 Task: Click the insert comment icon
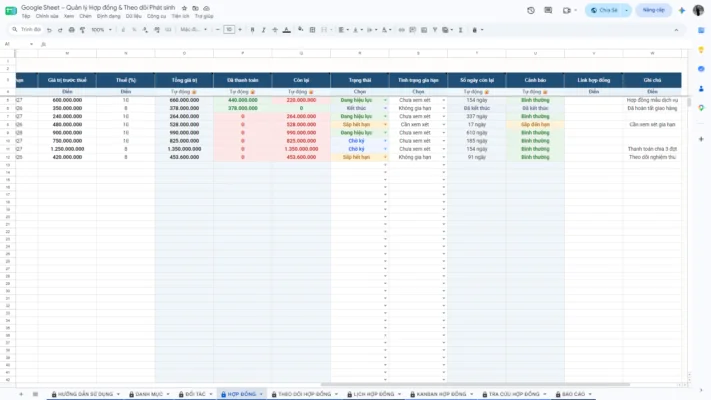[x=413, y=30]
